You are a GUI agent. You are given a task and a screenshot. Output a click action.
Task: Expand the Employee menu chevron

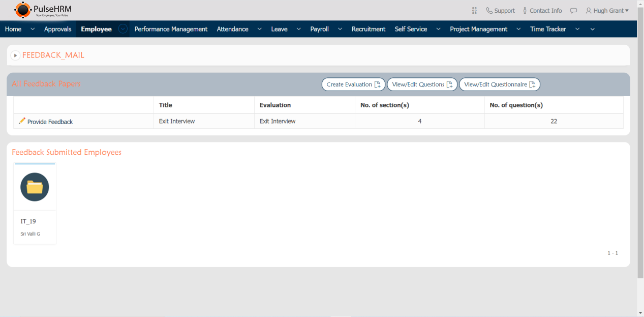click(x=123, y=29)
